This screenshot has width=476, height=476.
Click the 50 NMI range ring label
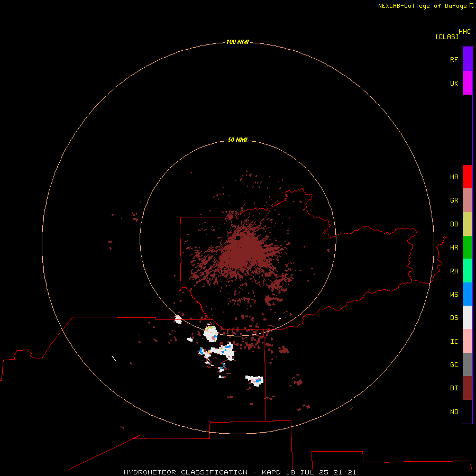point(237,140)
